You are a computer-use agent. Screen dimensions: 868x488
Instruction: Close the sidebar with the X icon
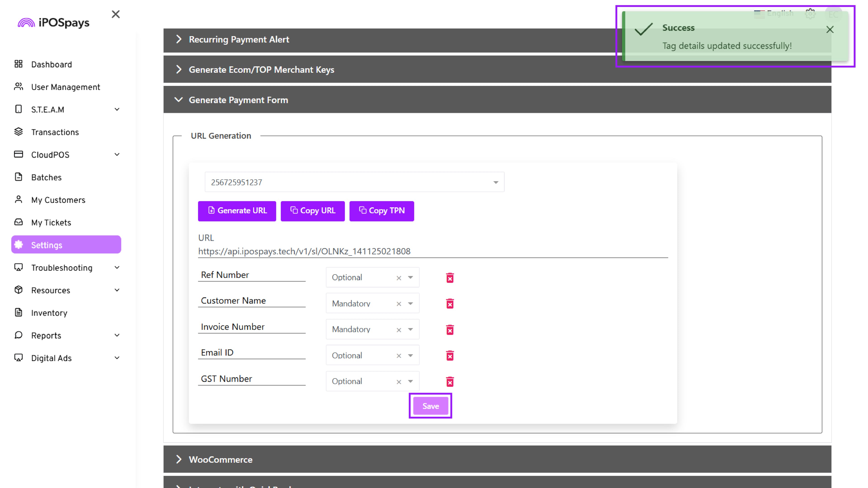[x=116, y=14]
